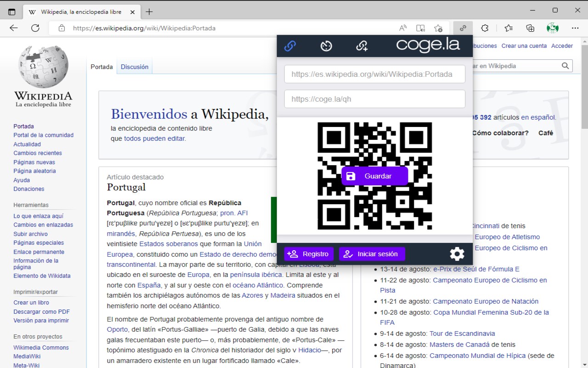Open Campeonato Europeo de Natación link
Screen dimensions: 588x368
[486, 301]
